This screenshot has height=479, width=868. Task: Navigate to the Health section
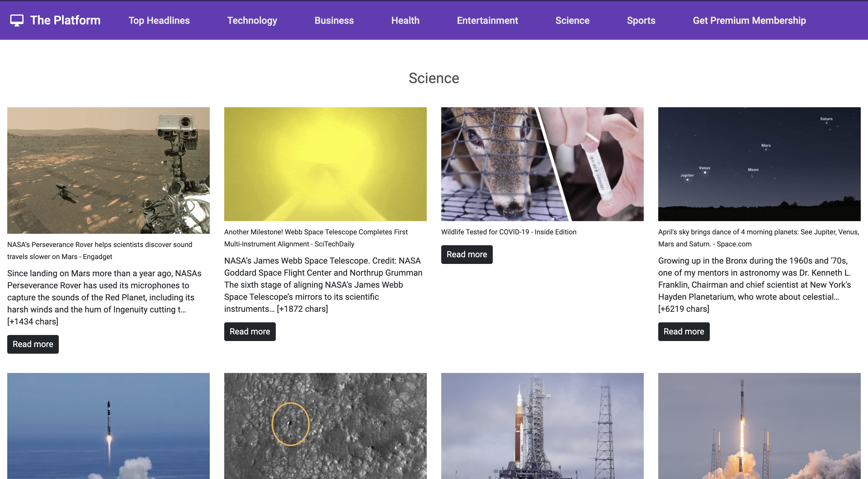(405, 20)
